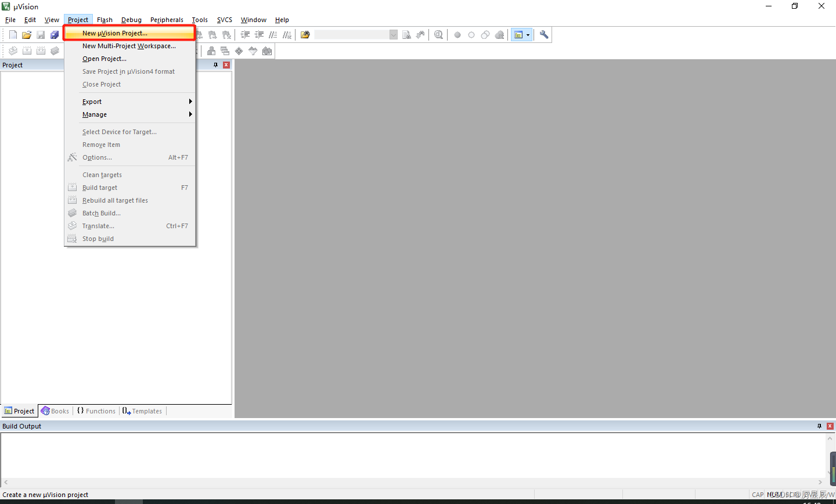Click Rebuild all target files entry

(x=130, y=200)
